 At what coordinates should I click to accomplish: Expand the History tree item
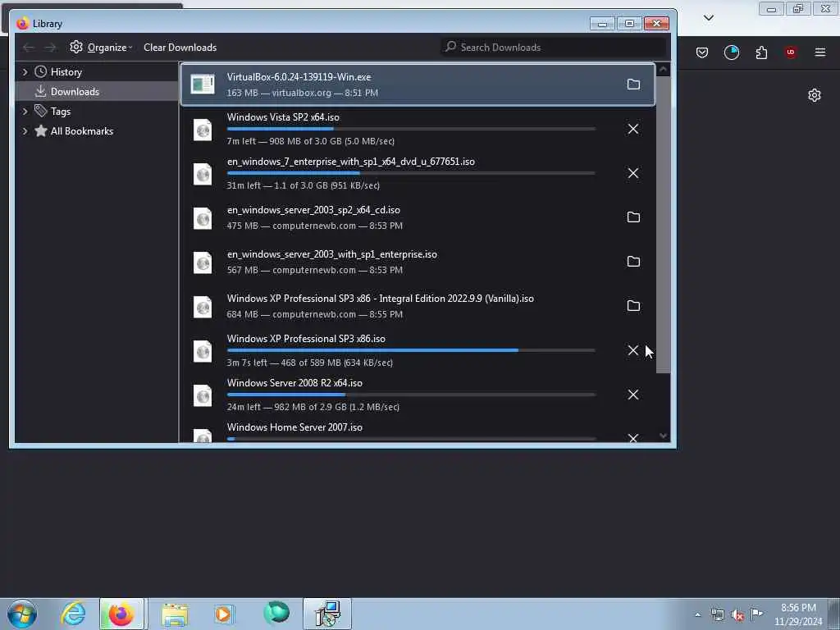[25, 72]
